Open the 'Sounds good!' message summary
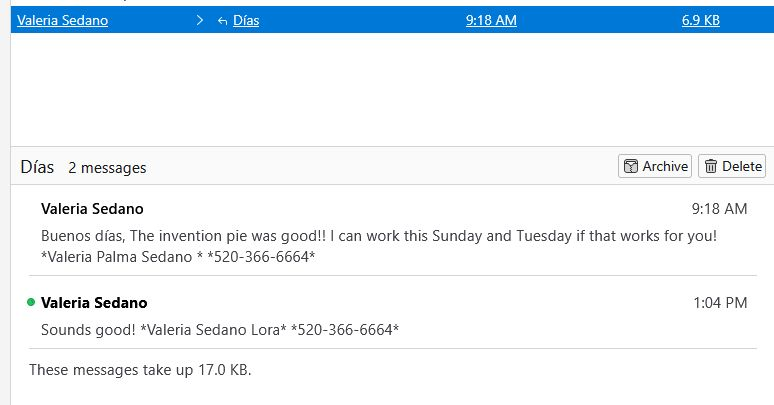This screenshot has height=405, width=774. 219,330
